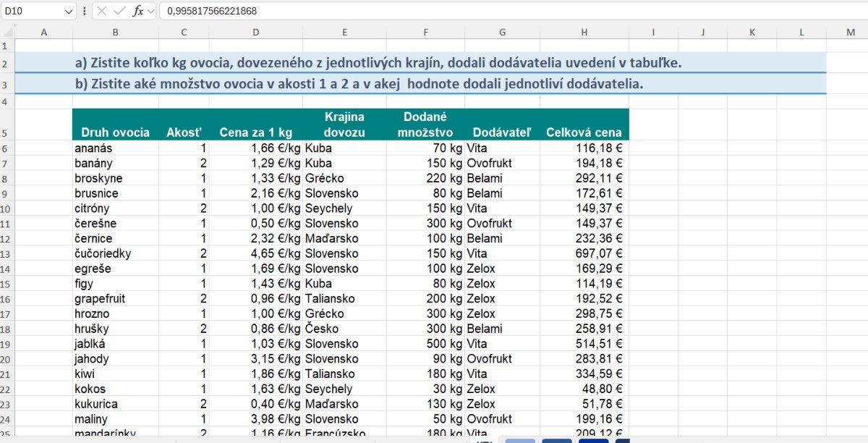Screen dimensions: 868x443
Task: Click total price cell '697,07 €'
Action: (584, 253)
